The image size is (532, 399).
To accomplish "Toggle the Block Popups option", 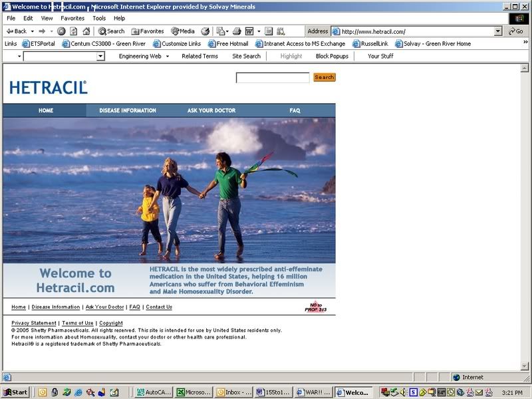I will click(x=332, y=57).
